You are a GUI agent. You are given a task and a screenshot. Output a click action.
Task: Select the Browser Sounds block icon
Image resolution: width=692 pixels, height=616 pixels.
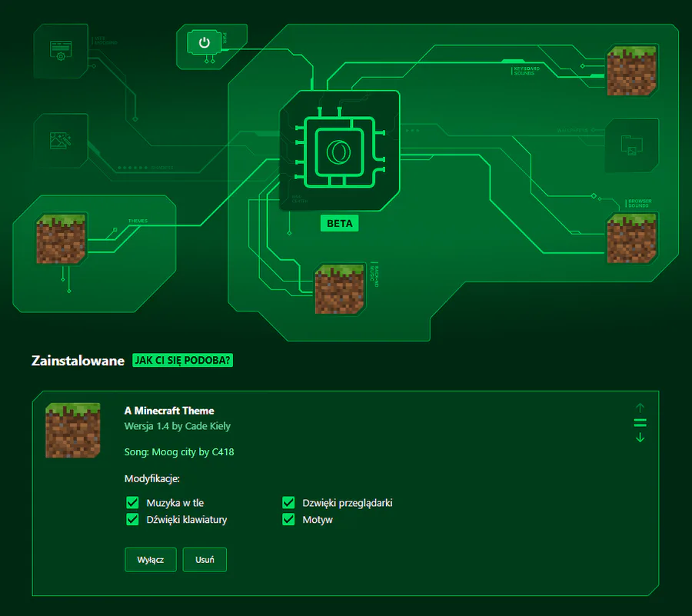point(631,238)
